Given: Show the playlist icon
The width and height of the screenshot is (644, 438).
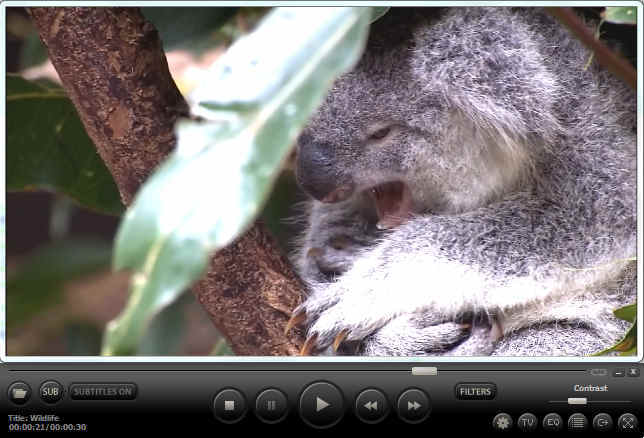Looking at the screenshot, I should (x=577, y=422).
